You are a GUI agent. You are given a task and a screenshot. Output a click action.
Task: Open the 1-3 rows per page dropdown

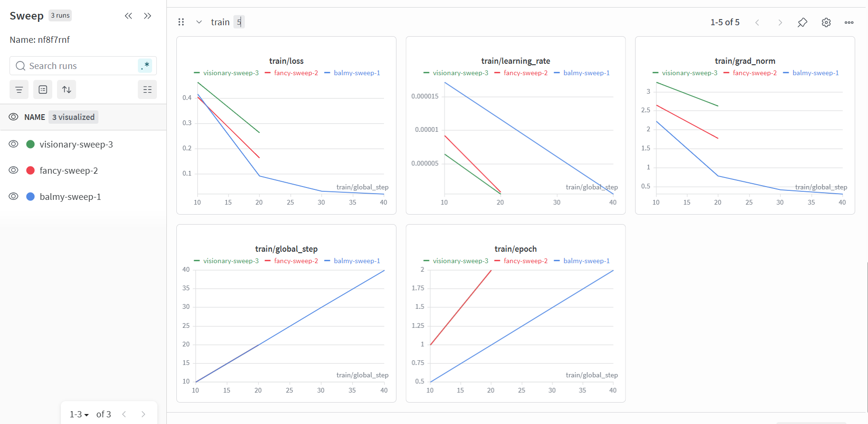(79, 414)
